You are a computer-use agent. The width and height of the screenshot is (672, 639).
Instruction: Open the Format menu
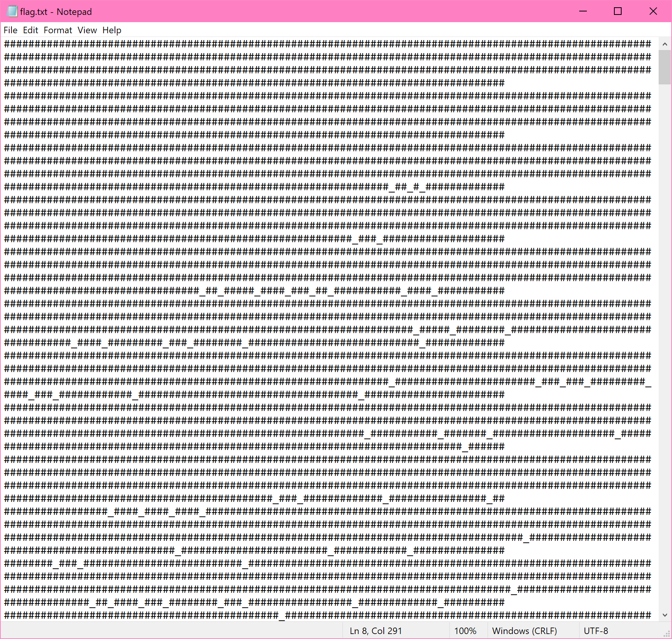(58, 30)
